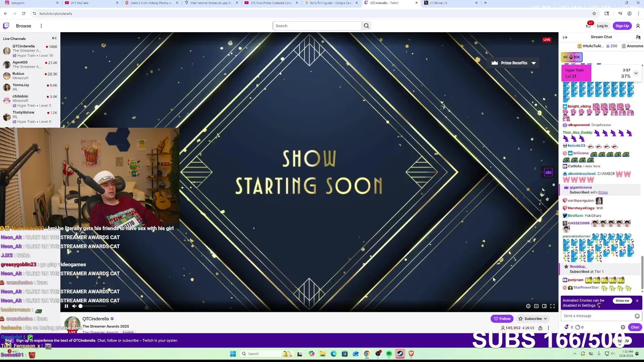Click the Sign Up button in header
This screenshot has width=644, height=362.
(x=622, y=26)
